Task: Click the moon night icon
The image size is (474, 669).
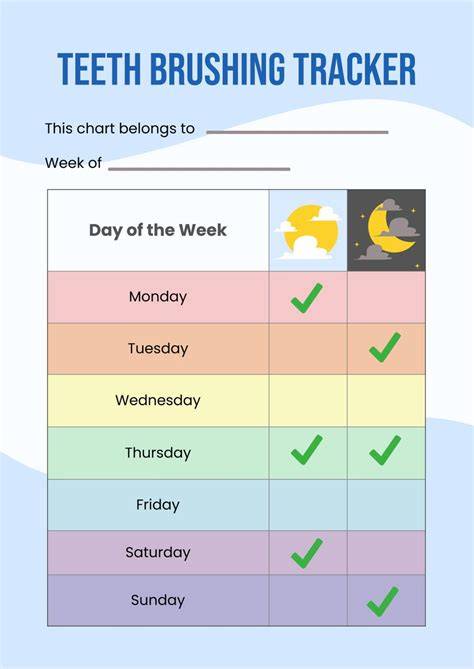Action: coord(387,230)
